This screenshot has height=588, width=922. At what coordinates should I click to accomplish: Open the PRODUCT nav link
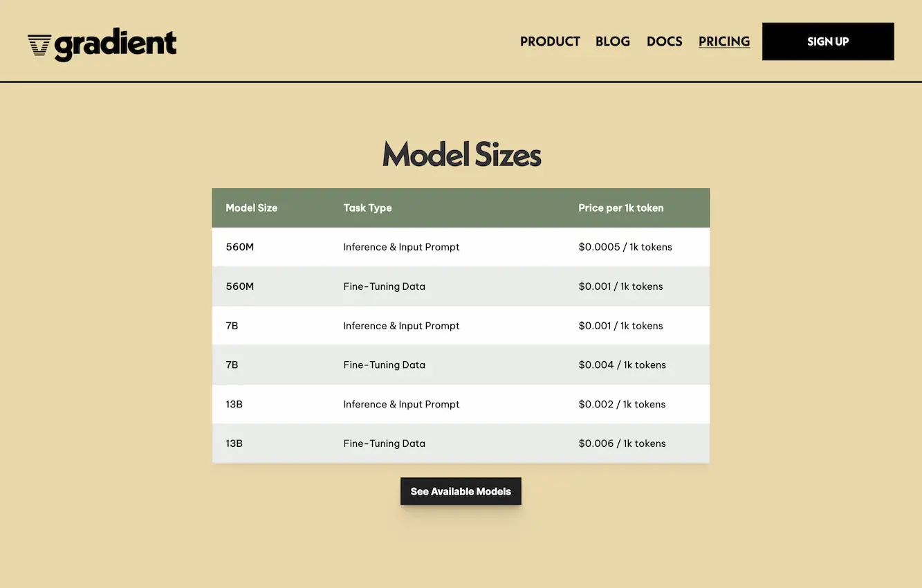(x=550, y=42)
